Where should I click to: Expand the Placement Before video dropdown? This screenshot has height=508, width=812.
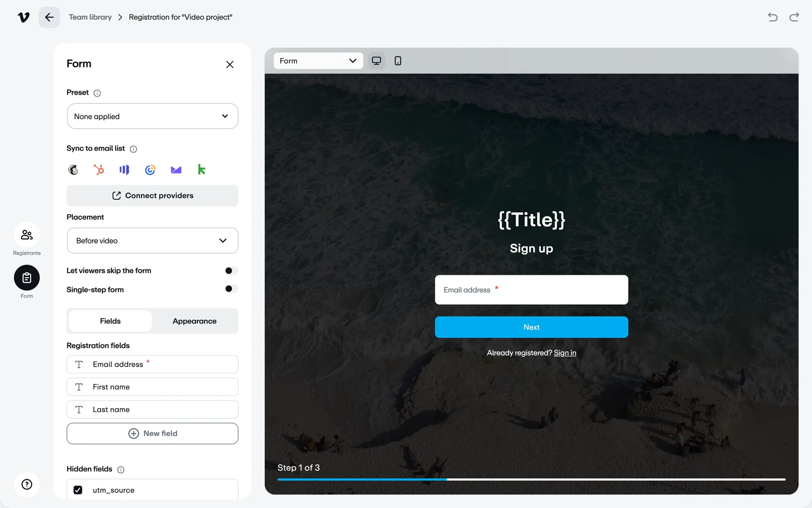coord(152,240)
